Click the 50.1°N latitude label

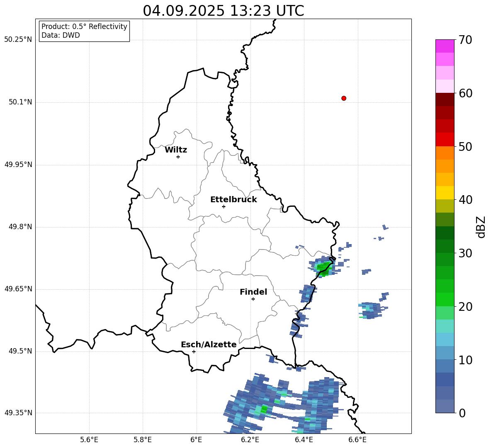pos(20,102)
